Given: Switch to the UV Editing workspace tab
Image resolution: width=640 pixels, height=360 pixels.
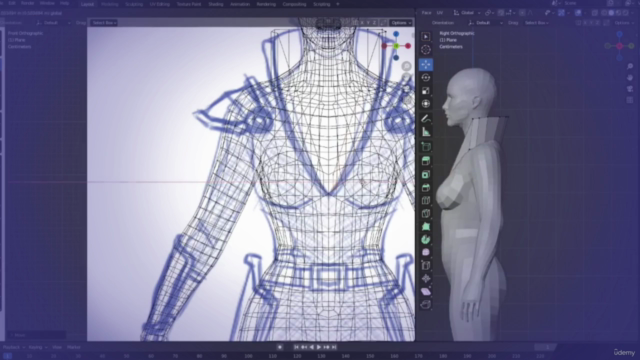Looking at the screenshot, I should coord(159,4).
